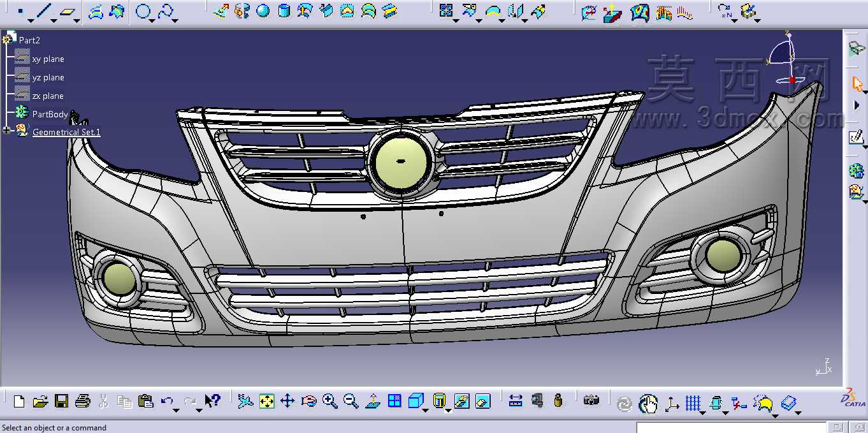Select the Part2 root node
Screen dimensions: 868x433
click(x=29, y=40)
